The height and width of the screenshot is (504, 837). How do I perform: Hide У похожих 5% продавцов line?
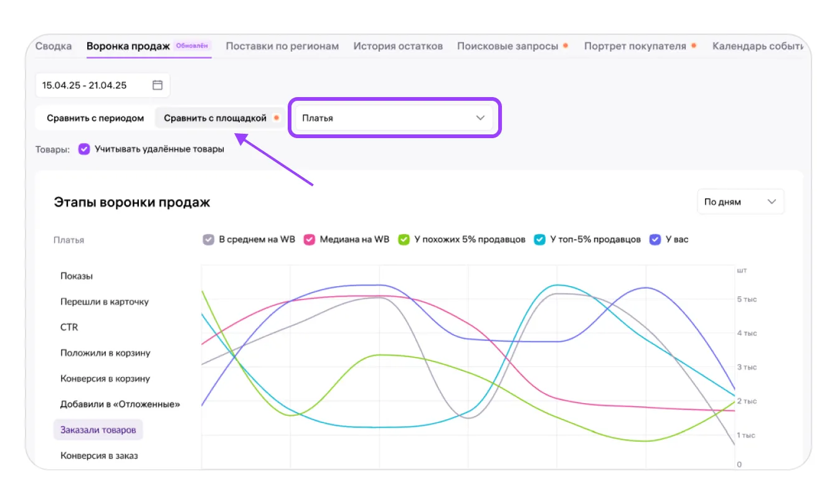coord(404,240)
